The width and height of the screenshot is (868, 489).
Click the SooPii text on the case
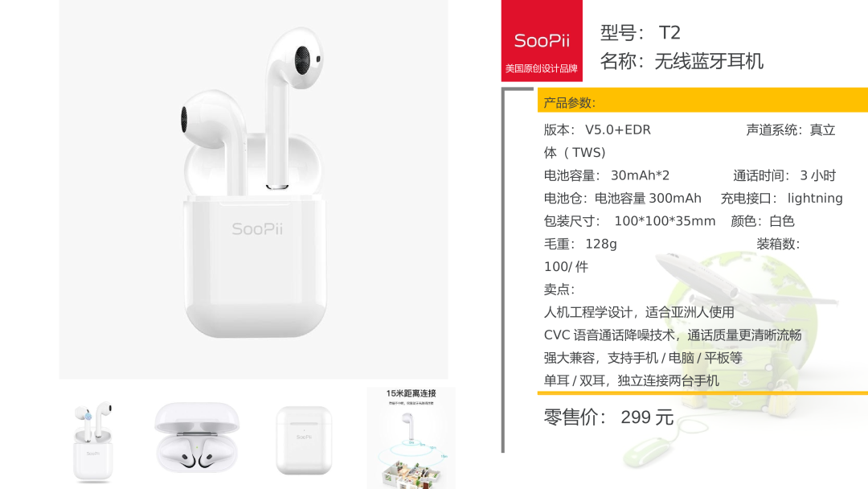[257, 228]
